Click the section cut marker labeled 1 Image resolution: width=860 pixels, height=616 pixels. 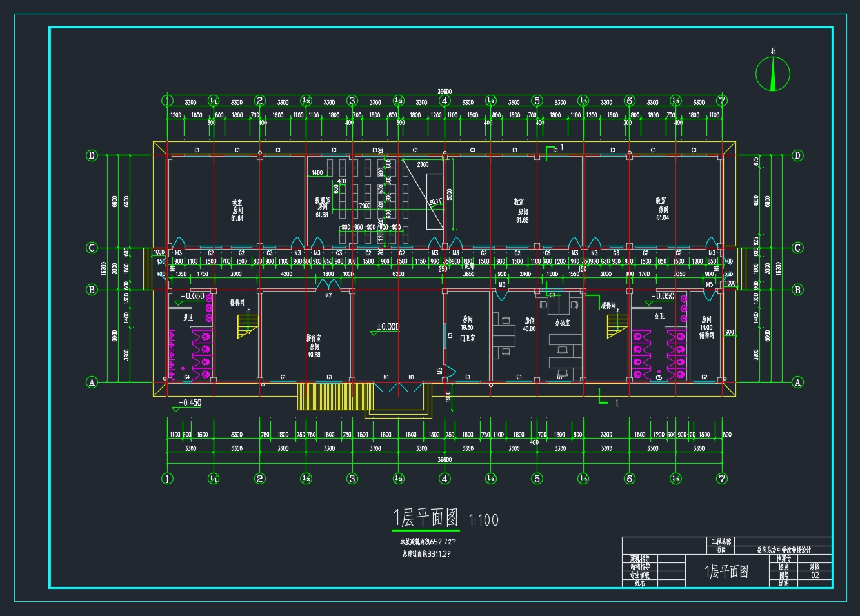tap(561, 147)
